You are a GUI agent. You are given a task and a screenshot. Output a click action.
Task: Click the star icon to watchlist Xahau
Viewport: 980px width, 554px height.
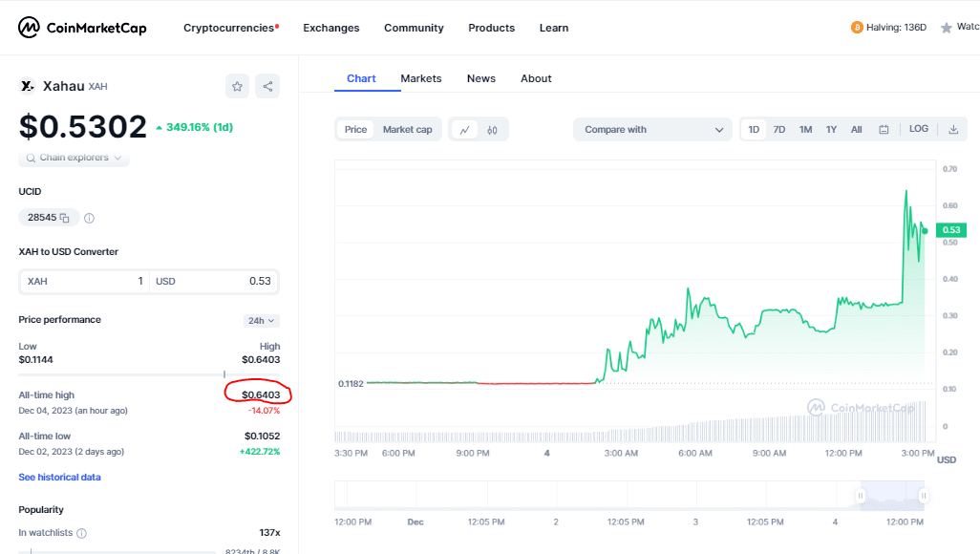click(x=237, y=86)
